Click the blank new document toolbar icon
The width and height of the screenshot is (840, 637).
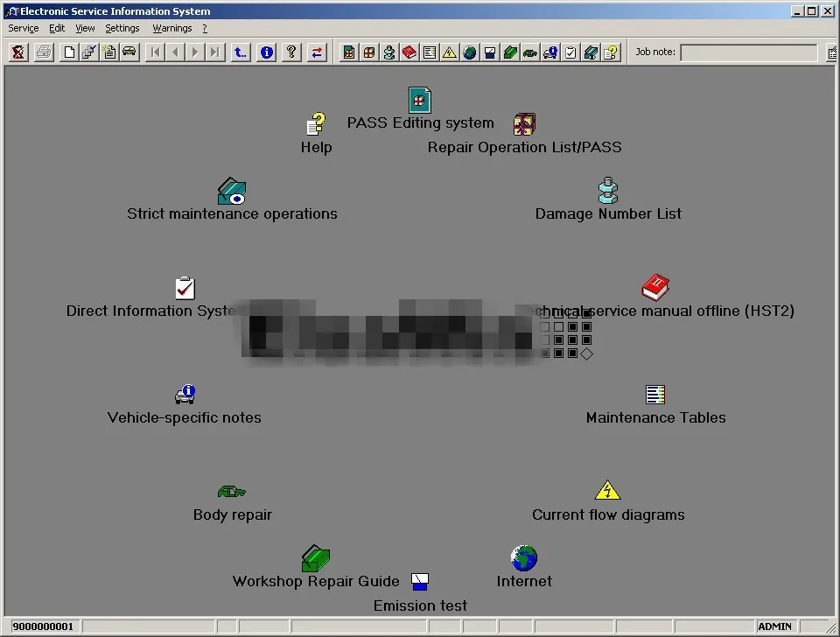[69, 52]
